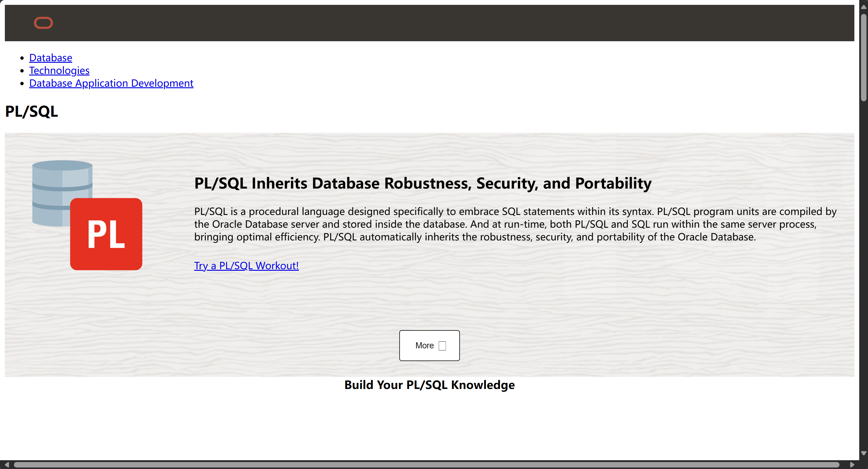Click the scroll up arrow
Image resolution: width=868 pixels, height=469 pixels.
pyautogui.click(x=863, y=7)
